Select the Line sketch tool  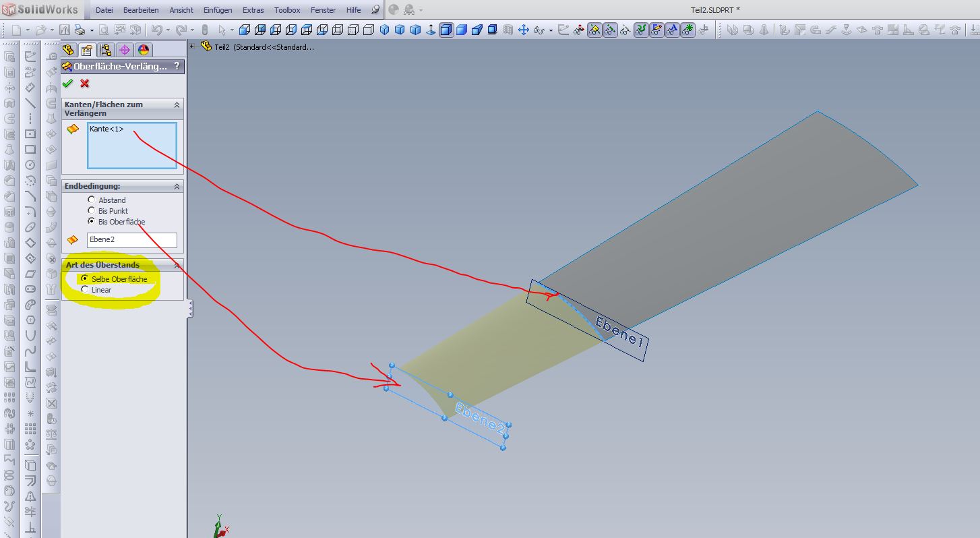tap(30, 103)
